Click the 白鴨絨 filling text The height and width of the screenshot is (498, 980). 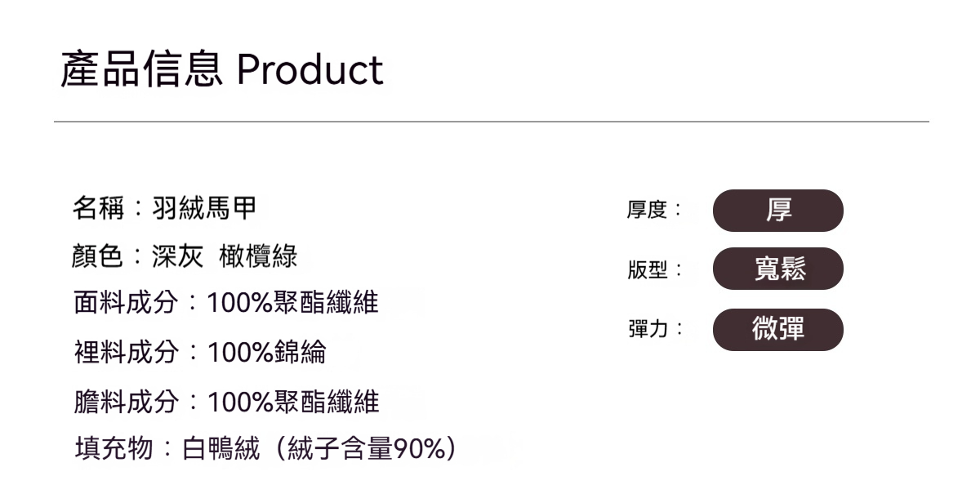tap(220, 448)
